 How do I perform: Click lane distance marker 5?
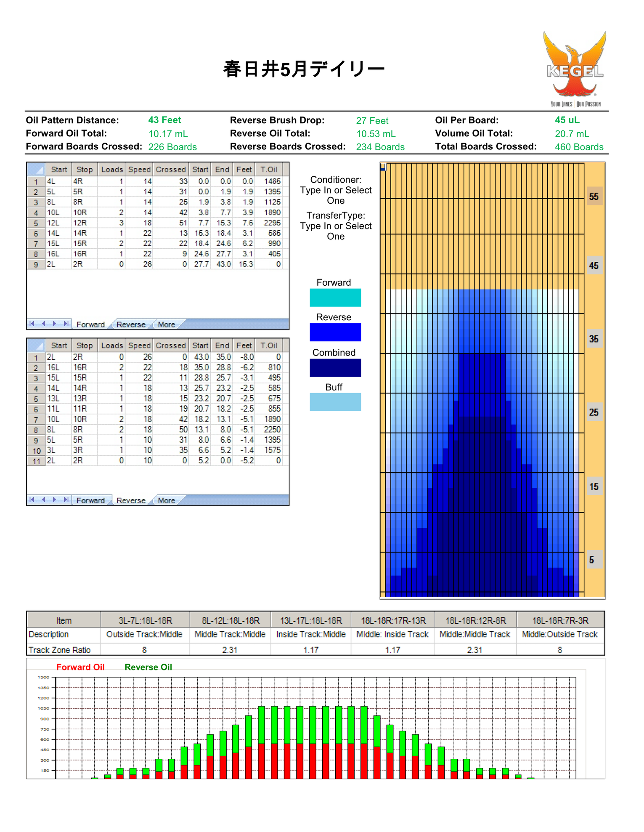click(x=594, y=560)
